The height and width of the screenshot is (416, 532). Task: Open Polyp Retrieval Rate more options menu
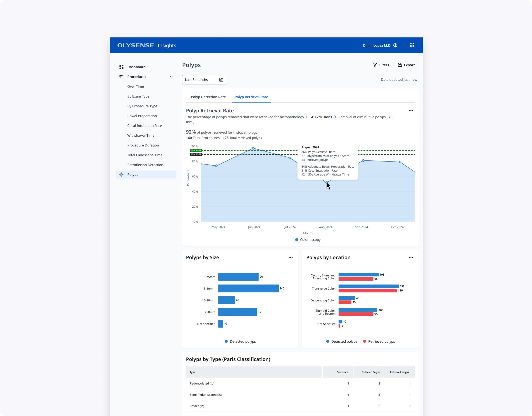[411, 110]
